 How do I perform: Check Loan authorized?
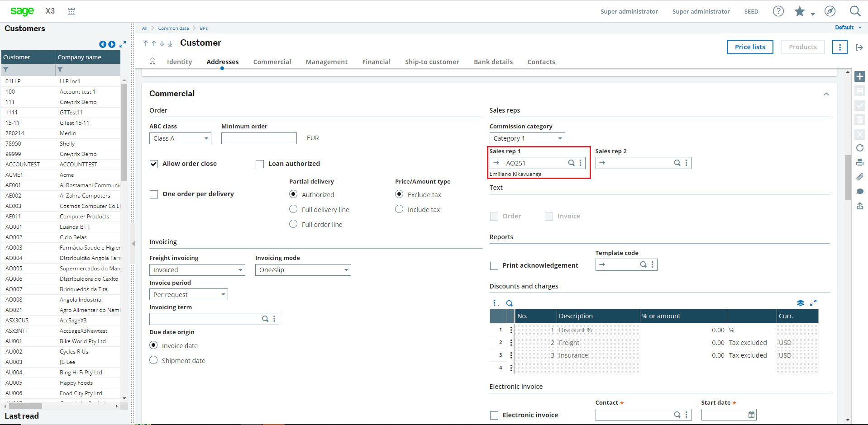point(260,164)
